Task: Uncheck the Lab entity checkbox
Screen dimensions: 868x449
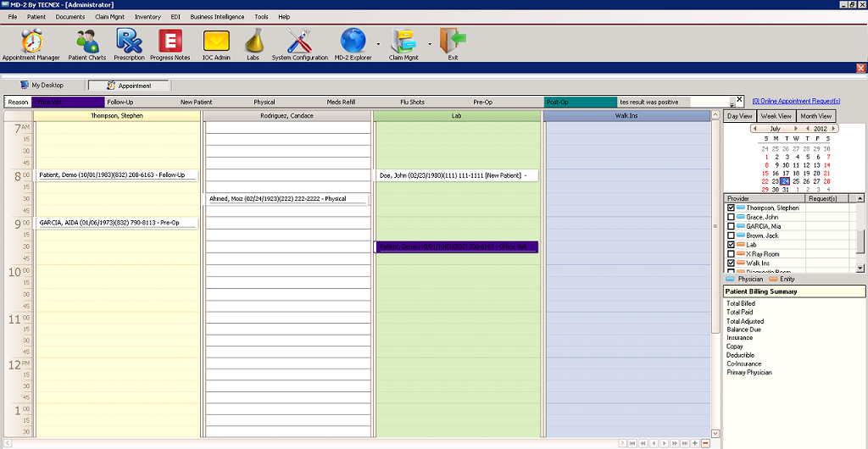Action: [731, 244]
